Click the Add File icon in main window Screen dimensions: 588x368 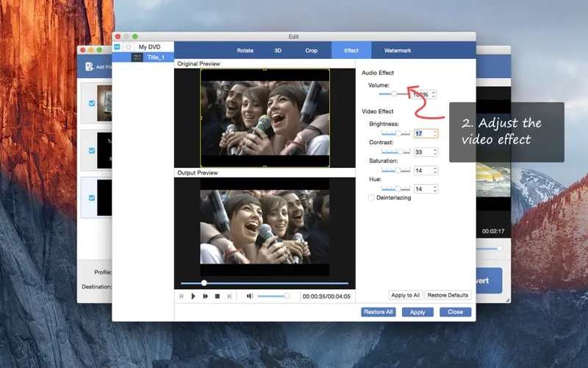click(x=89, y=67)
